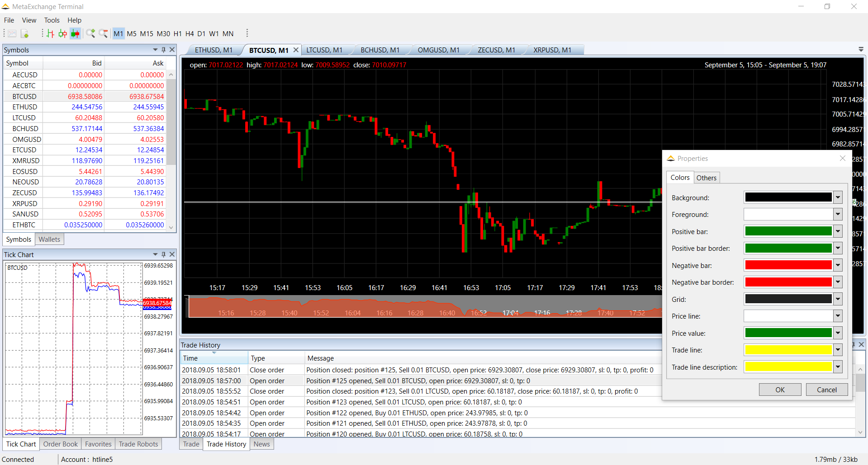Switch timeframe to M5
This screenshot has height=465, width=868.
click(x=132, y=33)
